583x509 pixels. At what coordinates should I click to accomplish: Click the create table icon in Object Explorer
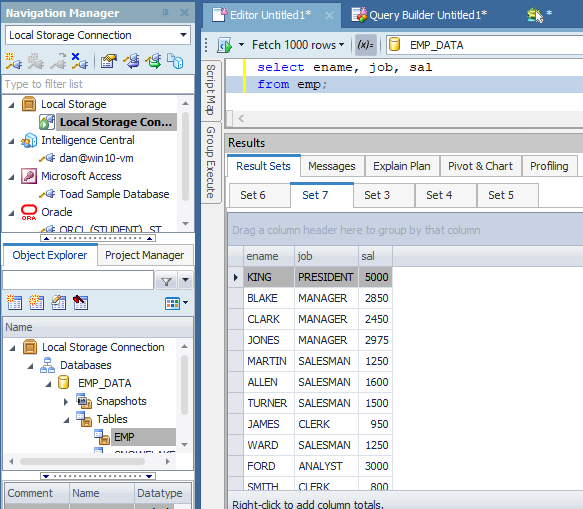15,303
